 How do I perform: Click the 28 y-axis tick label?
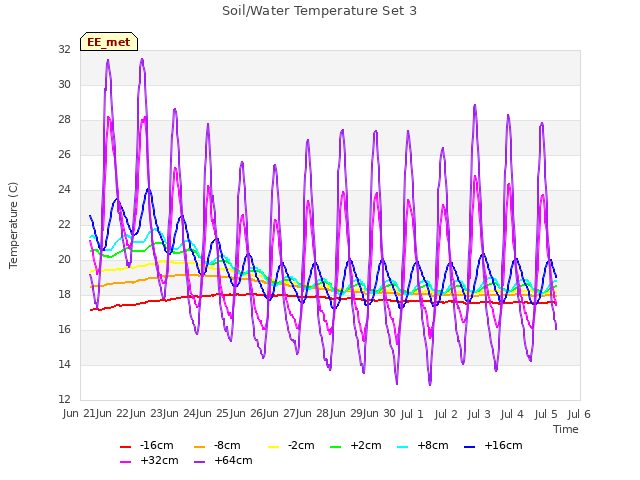(x=64, y=120)
